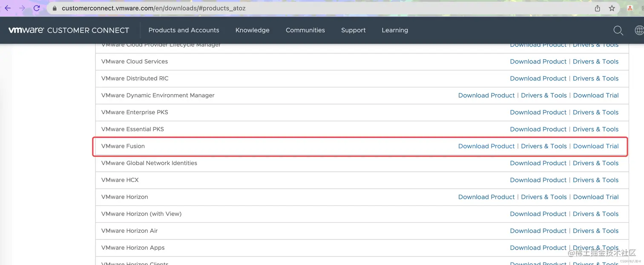Open Drivers & Tools for VMware Fusion
The width and height of the screenshot is (644, 265).
(x=544, y=146)
